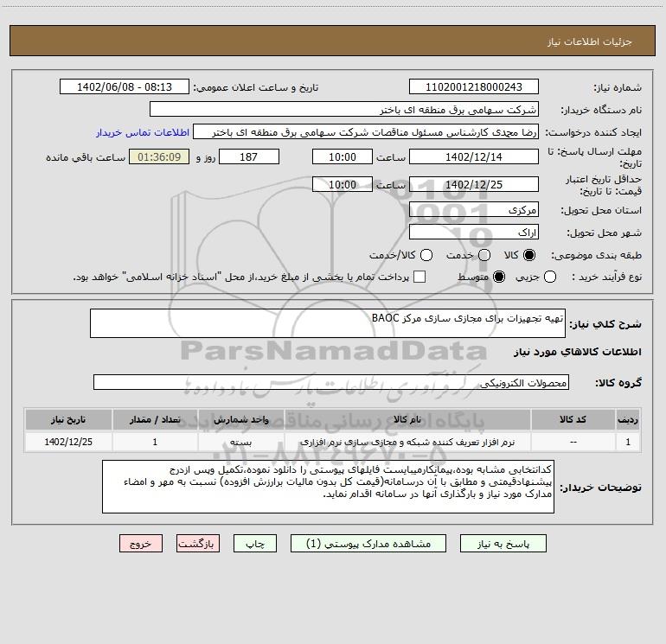Click the جزئیات اطلاعات نیاز header title
Viewport: 666px width, 644px height.
590,41
